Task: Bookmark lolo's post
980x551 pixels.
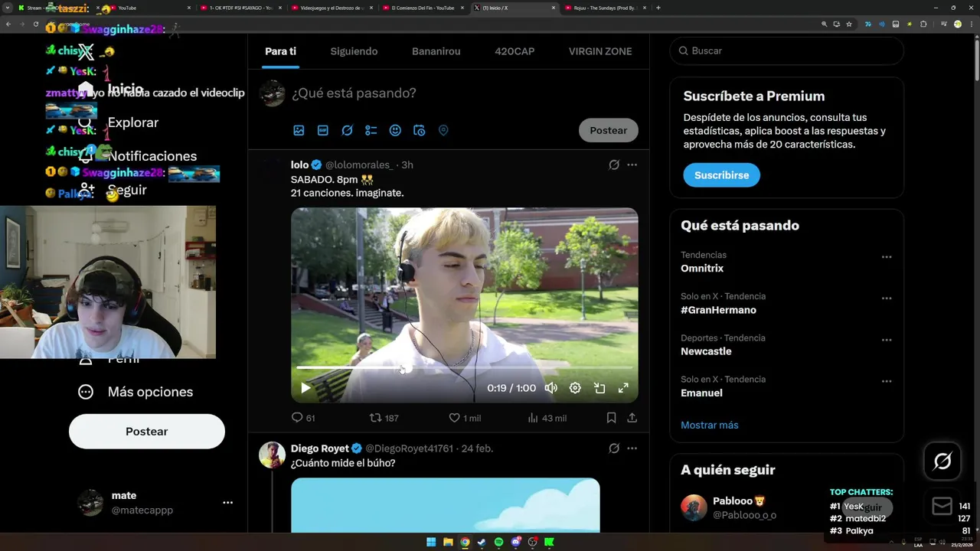Action: (611, 418)
